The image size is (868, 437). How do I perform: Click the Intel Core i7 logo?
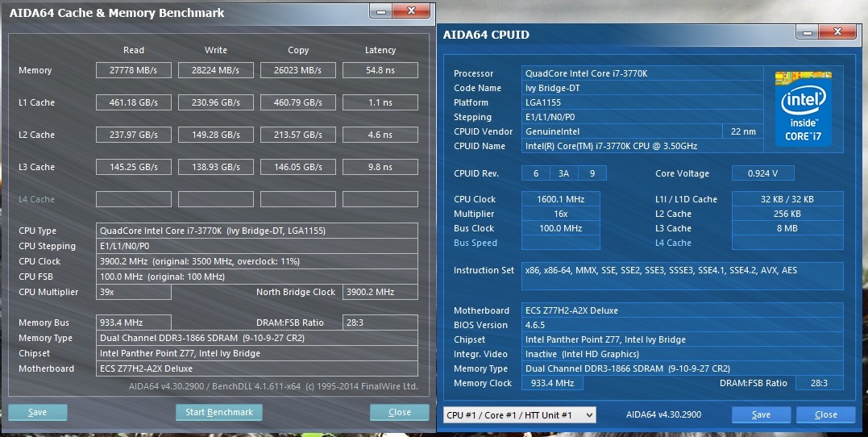click(x=804, y=109)
